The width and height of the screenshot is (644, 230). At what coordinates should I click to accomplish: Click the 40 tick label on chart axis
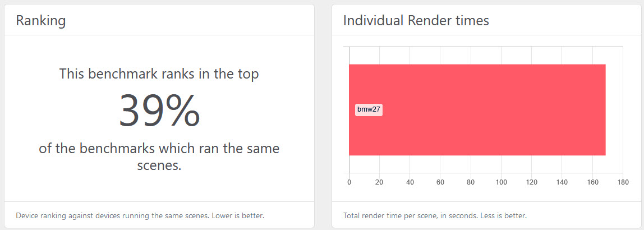click(x=410, y=182)
